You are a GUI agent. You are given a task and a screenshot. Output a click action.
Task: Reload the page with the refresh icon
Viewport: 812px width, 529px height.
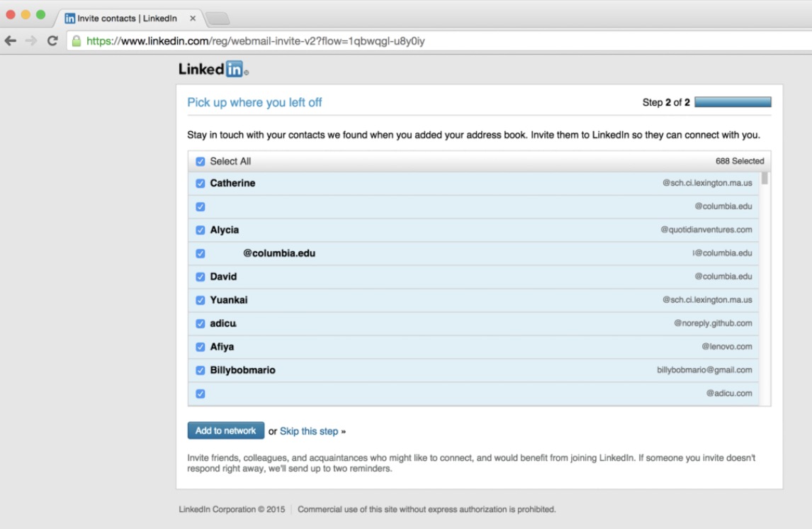tap(52, 41)
